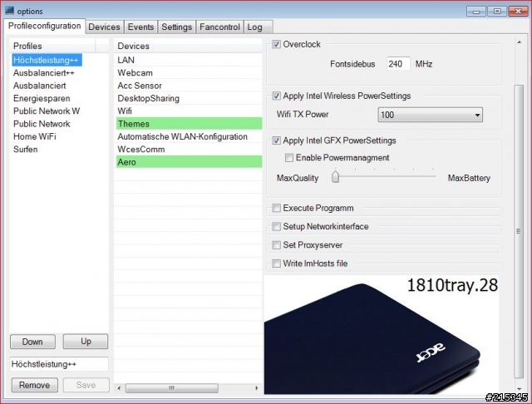This screenshot has width=532, height=404.
Task: Check Write lmHosts file option
Action: [276, 264]
